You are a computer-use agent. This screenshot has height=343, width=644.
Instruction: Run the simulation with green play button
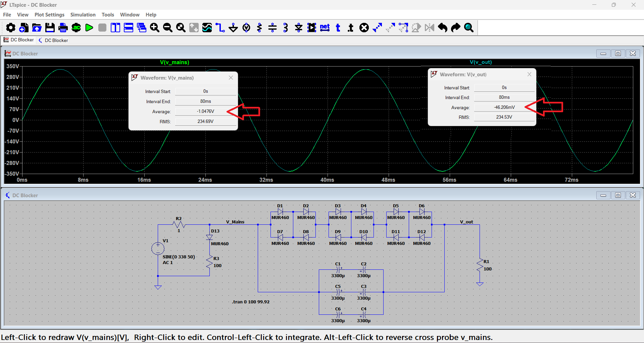[89, 28]
